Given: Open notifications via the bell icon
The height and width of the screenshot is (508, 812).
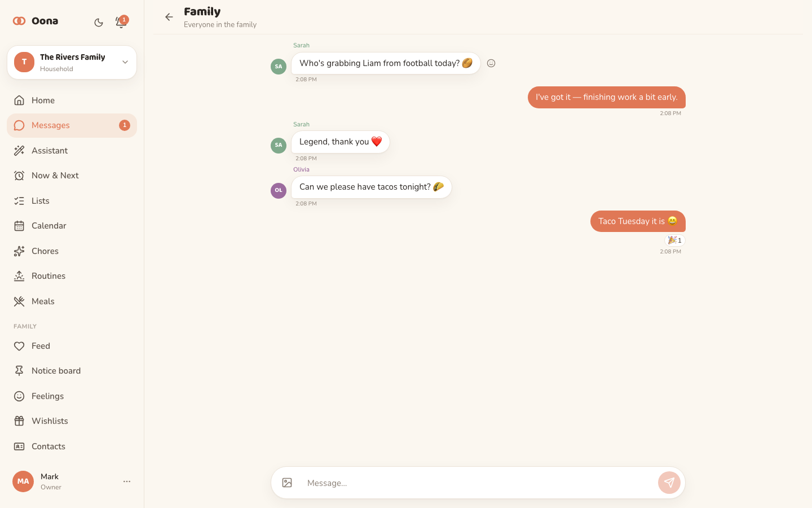Looking at the screenshot, I should [x=120, y=23].
